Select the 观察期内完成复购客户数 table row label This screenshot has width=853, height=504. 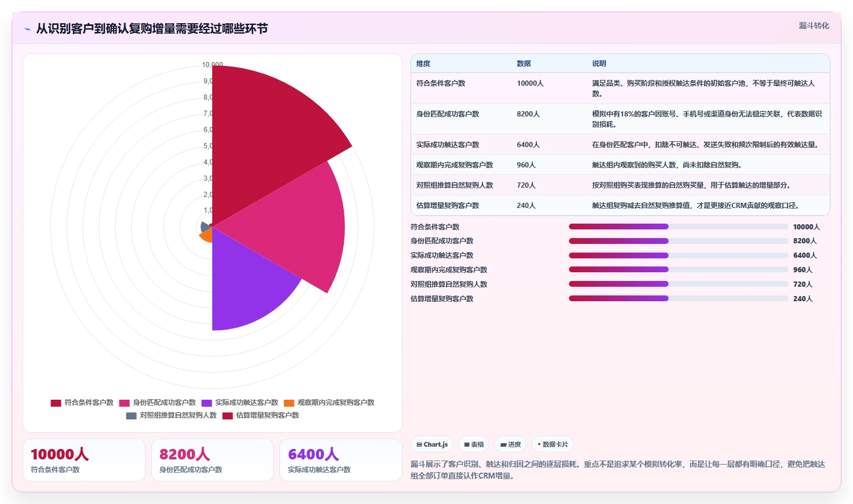[455, 165]
